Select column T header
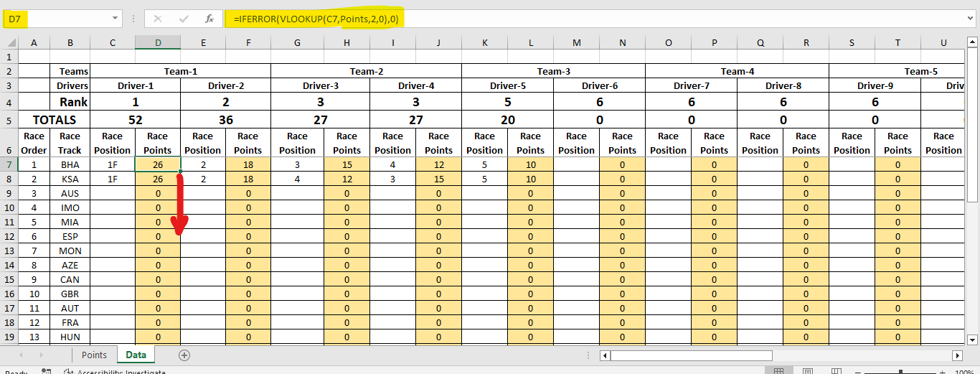Viewport: 980px width, 374px height. pyautogui.click(x=897, y=42)
